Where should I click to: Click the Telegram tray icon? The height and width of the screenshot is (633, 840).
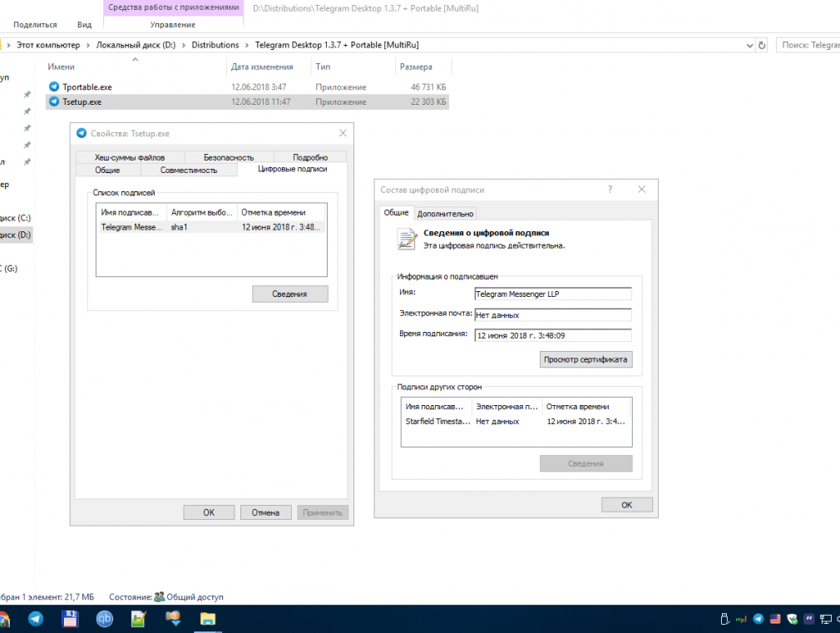click(758, 619)
